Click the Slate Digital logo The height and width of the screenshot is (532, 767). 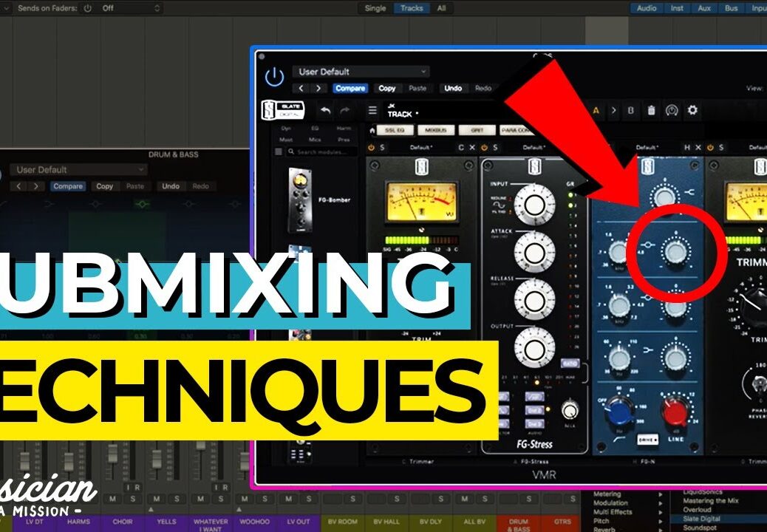coord(283,111)
